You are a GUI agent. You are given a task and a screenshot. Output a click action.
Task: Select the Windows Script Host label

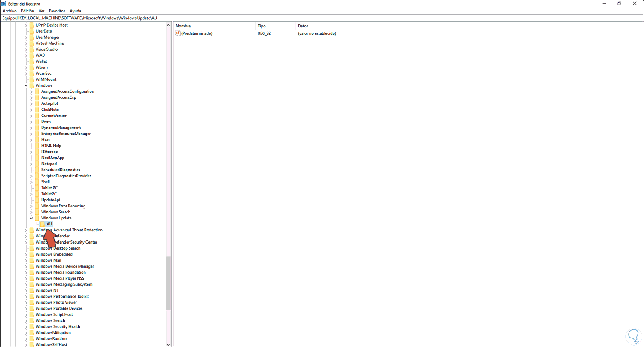tap(54, 314)
